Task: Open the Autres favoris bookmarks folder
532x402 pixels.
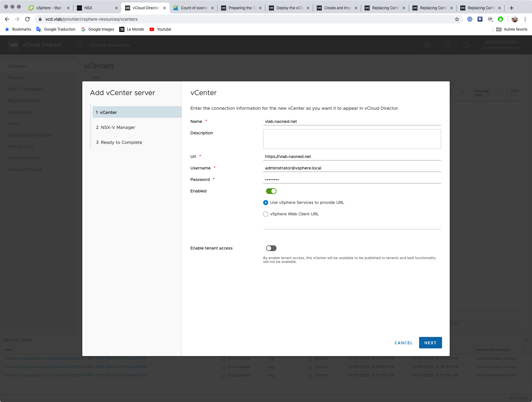Action: pyautogui.click(x=512, y=29)
